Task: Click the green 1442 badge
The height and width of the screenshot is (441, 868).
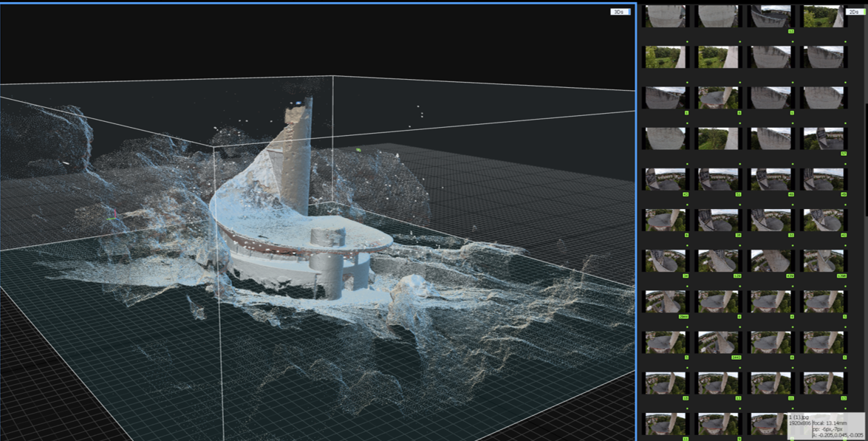Action: [736, 357]
